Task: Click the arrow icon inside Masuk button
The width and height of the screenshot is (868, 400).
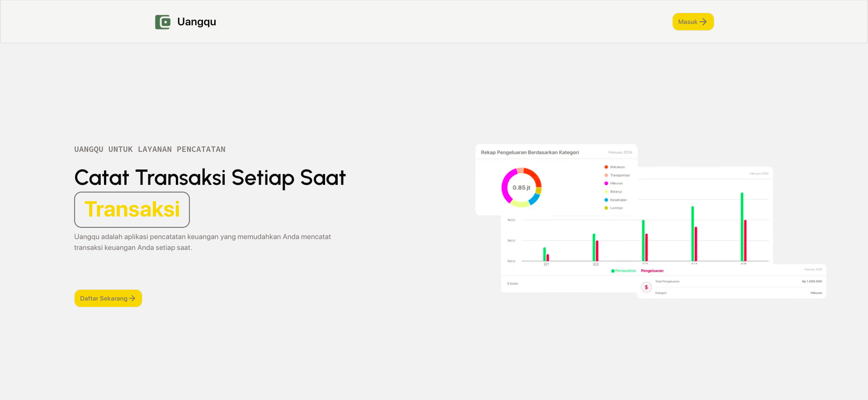Action: tap(703, 22)
